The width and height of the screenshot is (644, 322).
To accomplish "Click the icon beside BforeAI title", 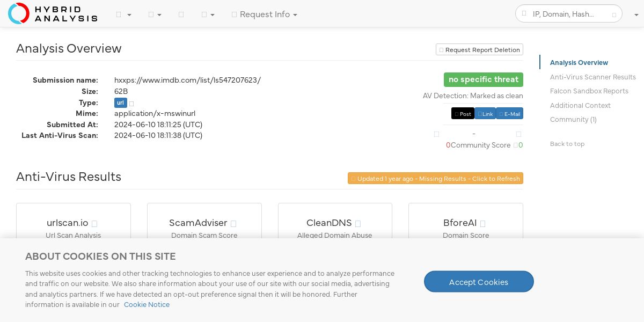I will point(483,224).
